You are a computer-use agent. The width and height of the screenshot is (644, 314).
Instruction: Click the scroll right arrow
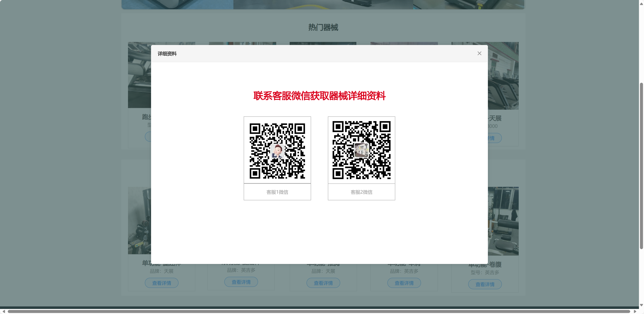pos(635,311)
